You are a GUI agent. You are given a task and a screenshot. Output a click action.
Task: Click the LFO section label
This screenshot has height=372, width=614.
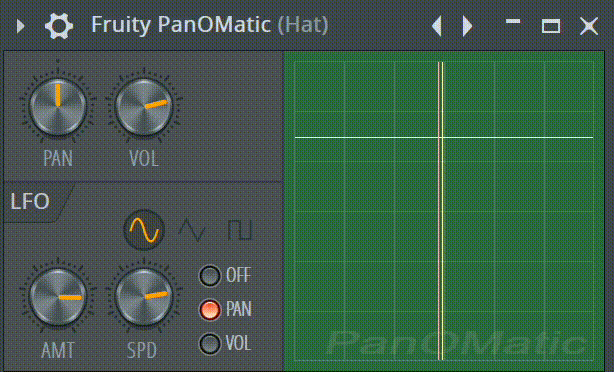tap(30, 201)
